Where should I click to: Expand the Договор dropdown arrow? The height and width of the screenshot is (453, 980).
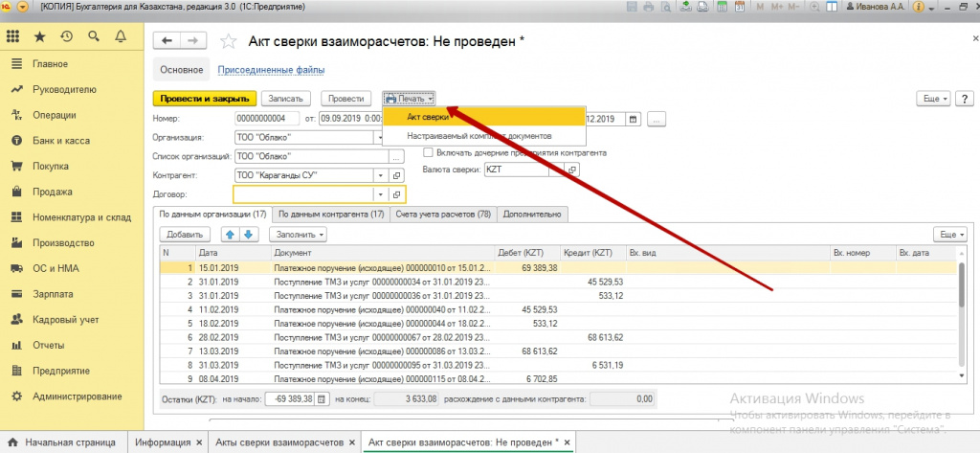click(x=380, y=194)
